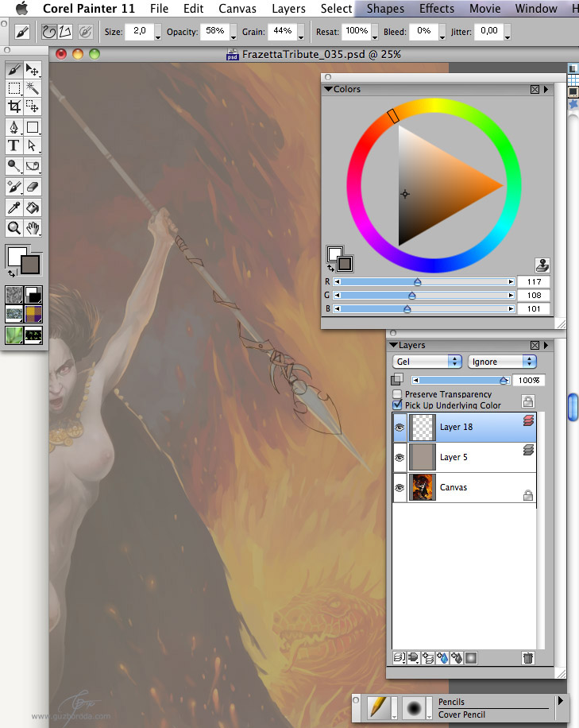
Task: Activate the Magnifier tool
Action: click(x=14, y=228)
